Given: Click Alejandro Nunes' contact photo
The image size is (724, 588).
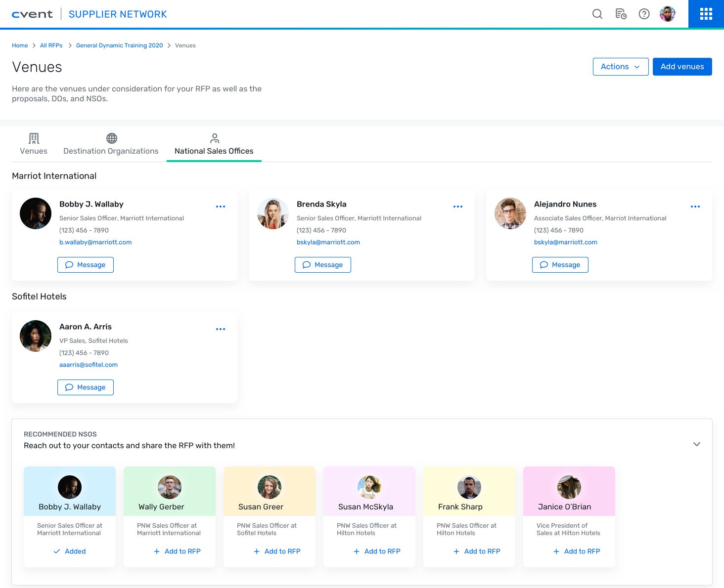Looking at the screenshot, I should coord(510,213).
